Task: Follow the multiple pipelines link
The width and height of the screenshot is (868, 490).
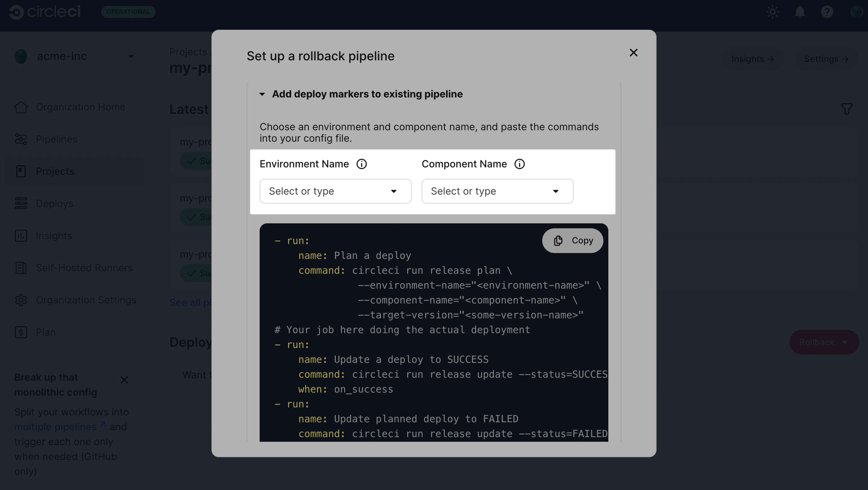Action: click(56, 427)
